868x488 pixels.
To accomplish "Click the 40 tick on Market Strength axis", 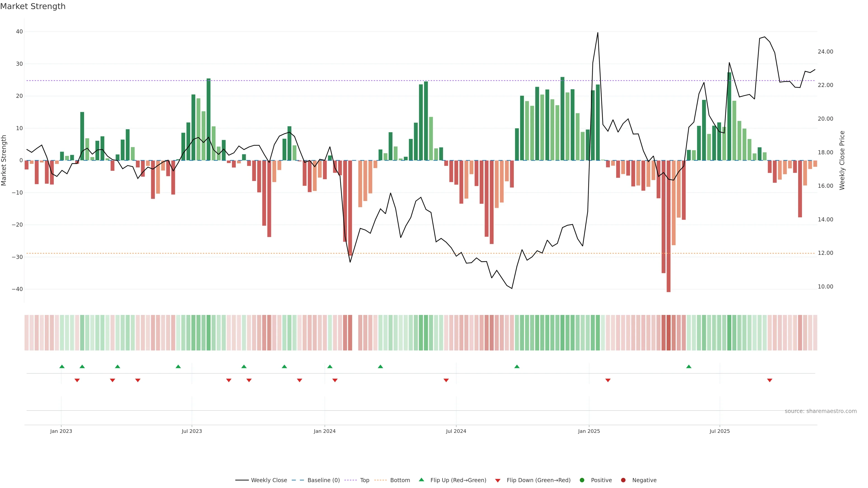I will pyautogui.click(x=19, y=32).
